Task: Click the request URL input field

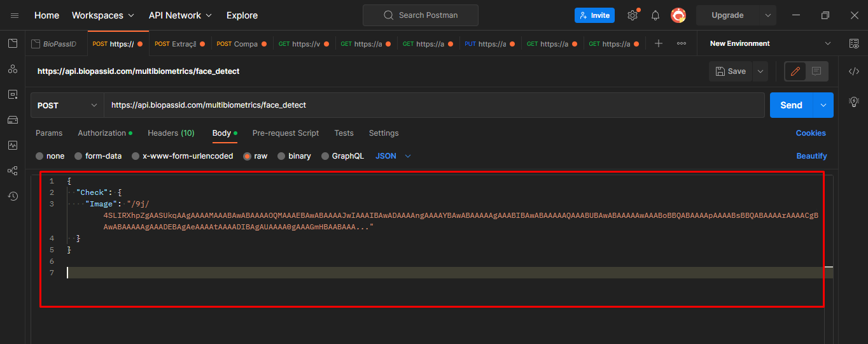Action: [x=434, y=105]
